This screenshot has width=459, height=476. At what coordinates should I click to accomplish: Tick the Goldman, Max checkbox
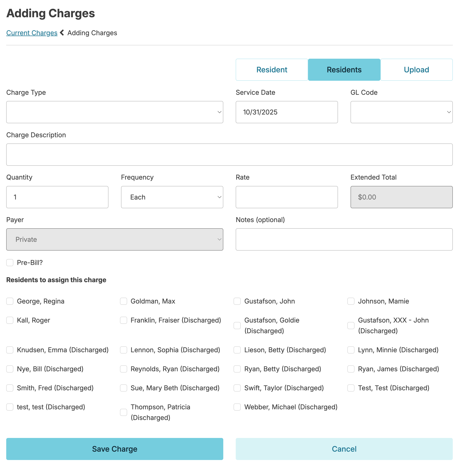click(123, 301)
